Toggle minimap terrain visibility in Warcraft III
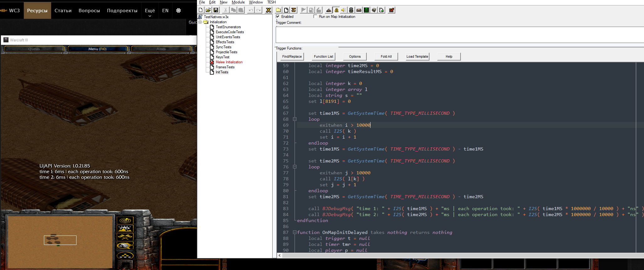Image resolution: width=644 pixels, height=270 pixels. tap(125, 229)
